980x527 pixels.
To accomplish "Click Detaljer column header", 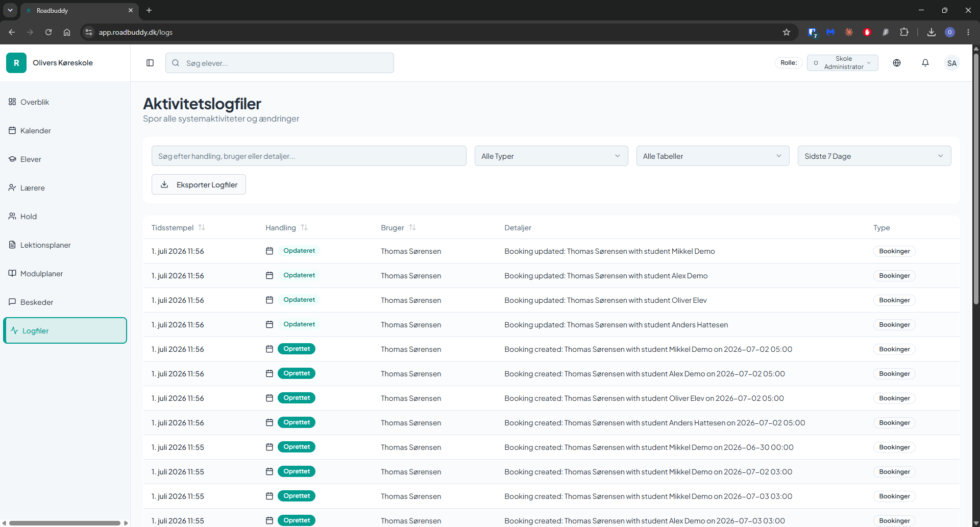I will coord(518,227).
